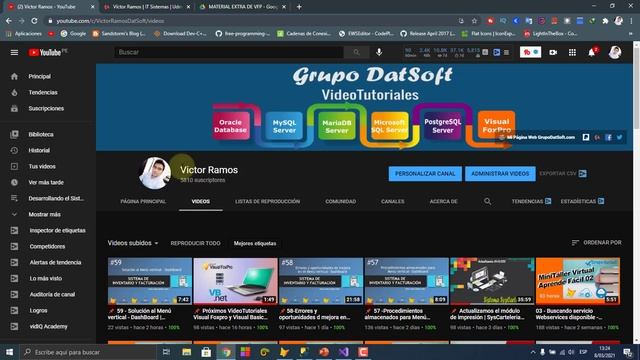Image resolution: width=640 pixels, height=360 pixels.
Task: Open MiniTaller Virtual Aprende Fácil 02 thumbnail
Action: coord(578,281)
